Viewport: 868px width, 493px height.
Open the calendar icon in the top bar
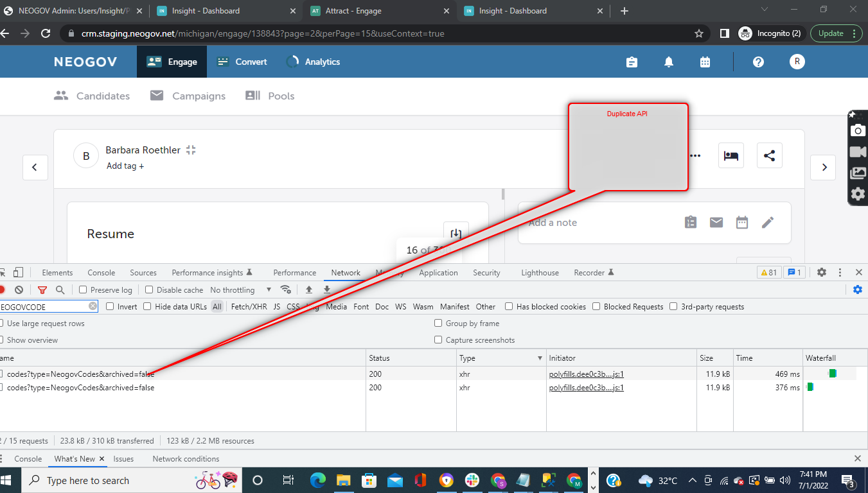point(705,62)
